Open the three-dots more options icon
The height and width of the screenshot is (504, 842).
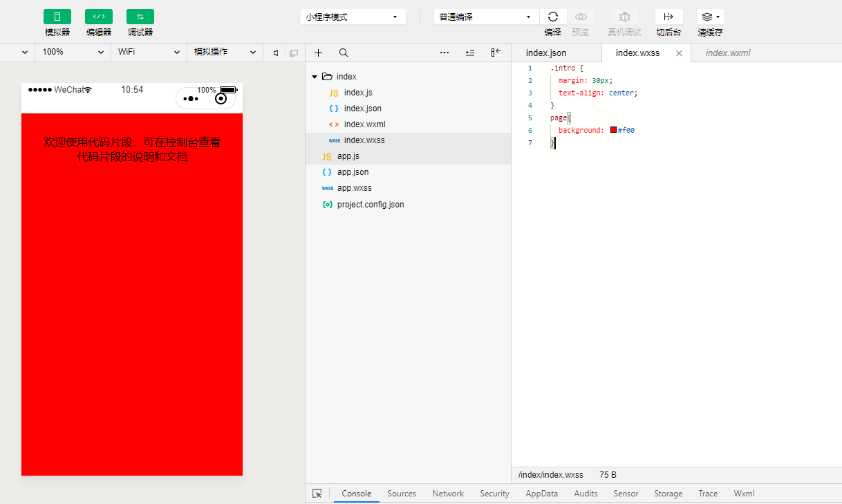(445, 53)
